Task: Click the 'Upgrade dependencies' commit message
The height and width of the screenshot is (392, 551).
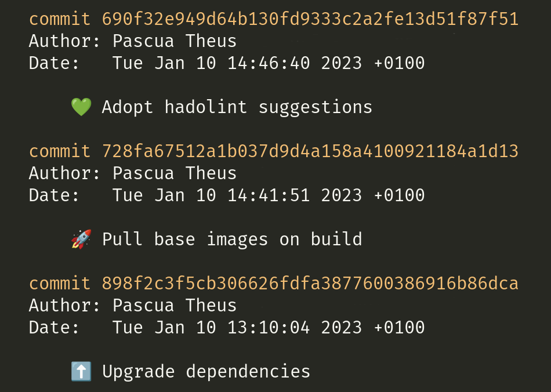Action: pos(206,372)
